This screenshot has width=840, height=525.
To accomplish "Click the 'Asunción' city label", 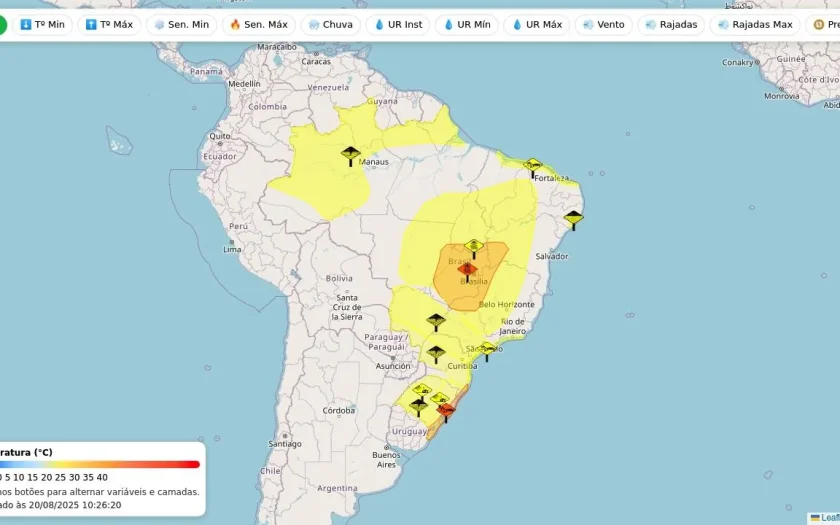I will coord(393,366).
